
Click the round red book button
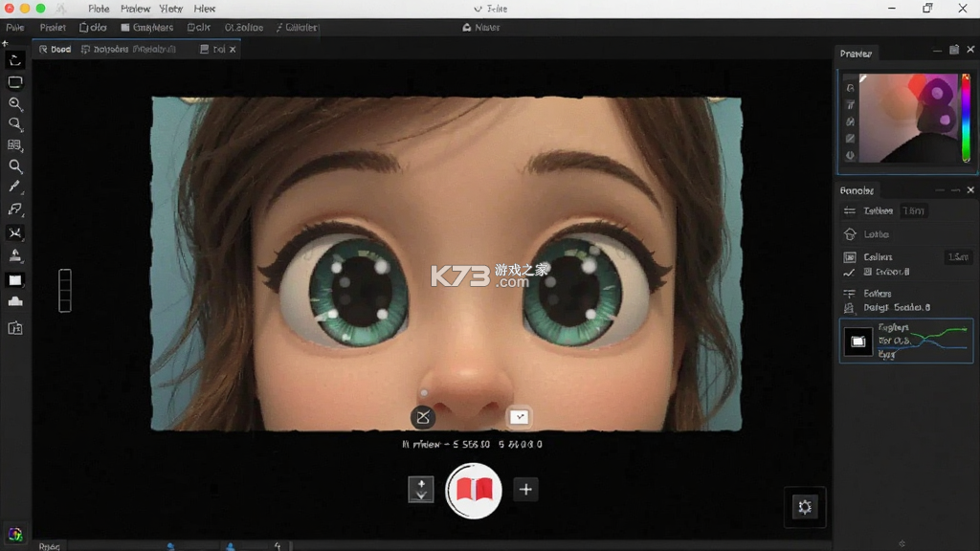tap(474, 491)
